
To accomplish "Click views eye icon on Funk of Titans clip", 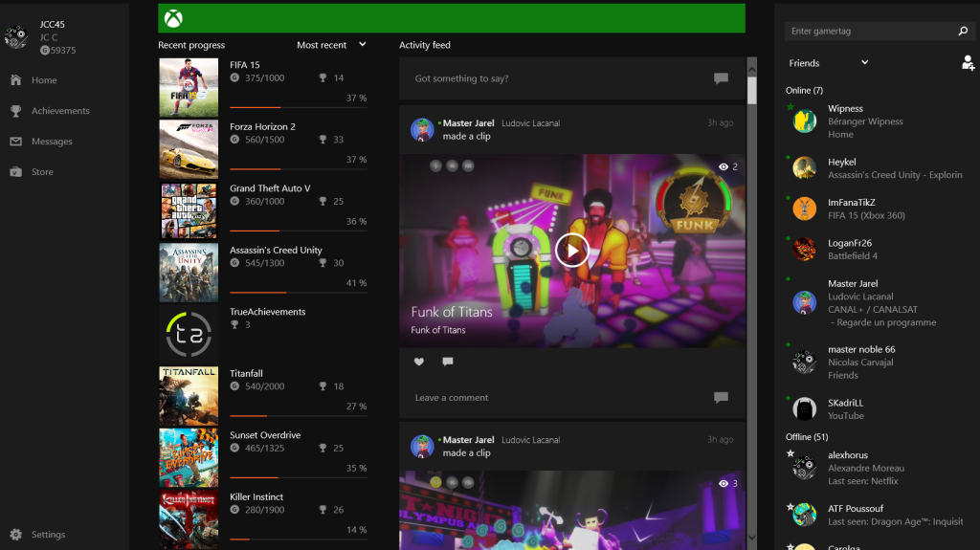I will (x=724, y=166).
